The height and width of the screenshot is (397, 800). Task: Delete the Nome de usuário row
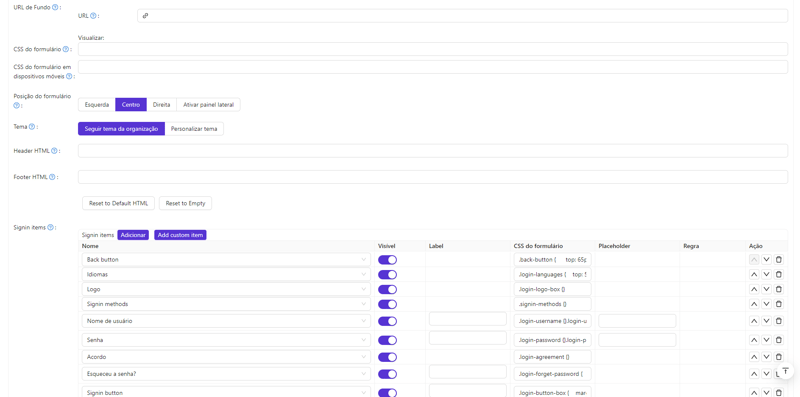[779, 321]
